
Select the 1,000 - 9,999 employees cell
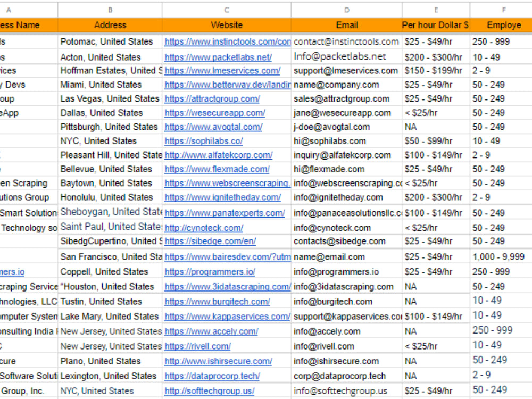coord(501,257)
